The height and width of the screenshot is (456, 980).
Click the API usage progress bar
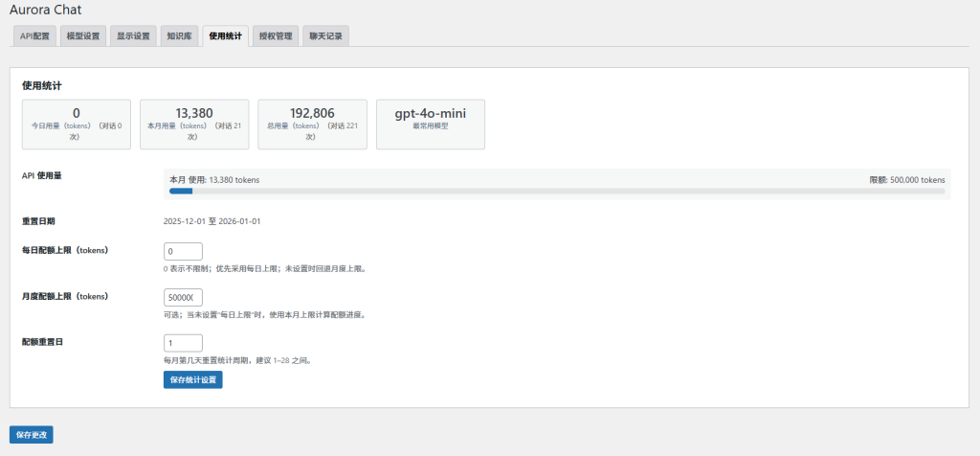(557, 191)
